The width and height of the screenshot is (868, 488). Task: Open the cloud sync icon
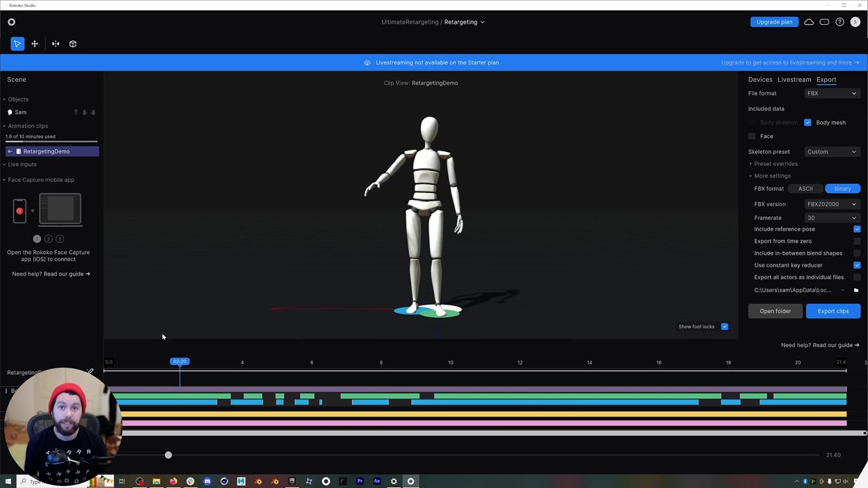point(809,22)
